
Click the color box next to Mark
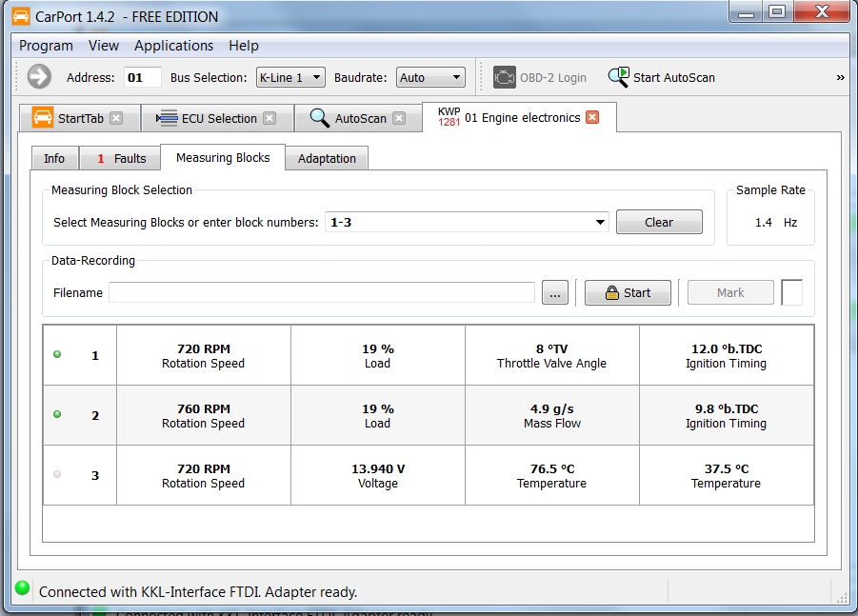pos(791,293)
